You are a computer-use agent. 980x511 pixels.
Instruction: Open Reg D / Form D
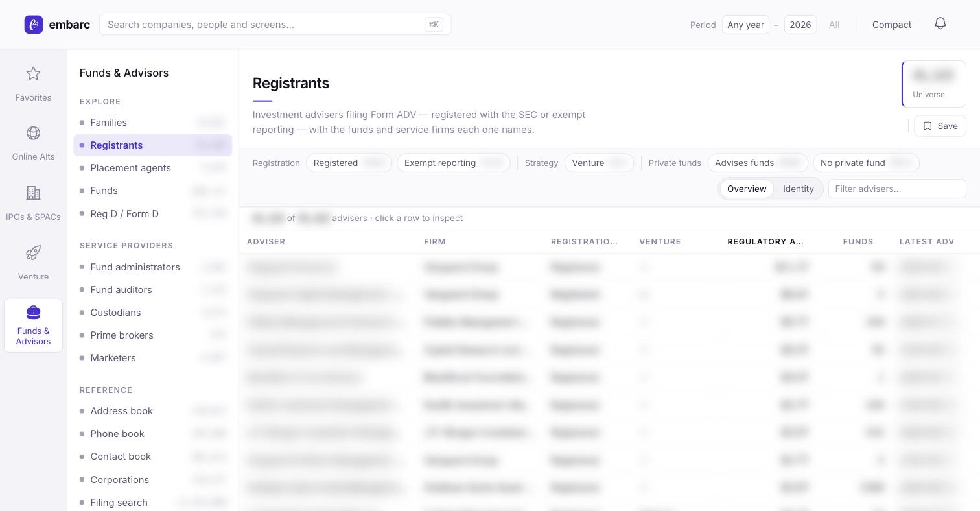[x=153, y=214]
